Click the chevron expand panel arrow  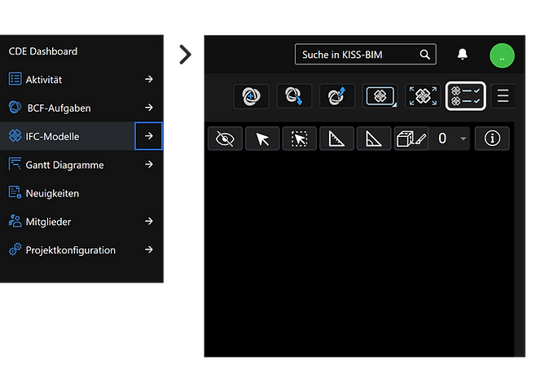185,55
